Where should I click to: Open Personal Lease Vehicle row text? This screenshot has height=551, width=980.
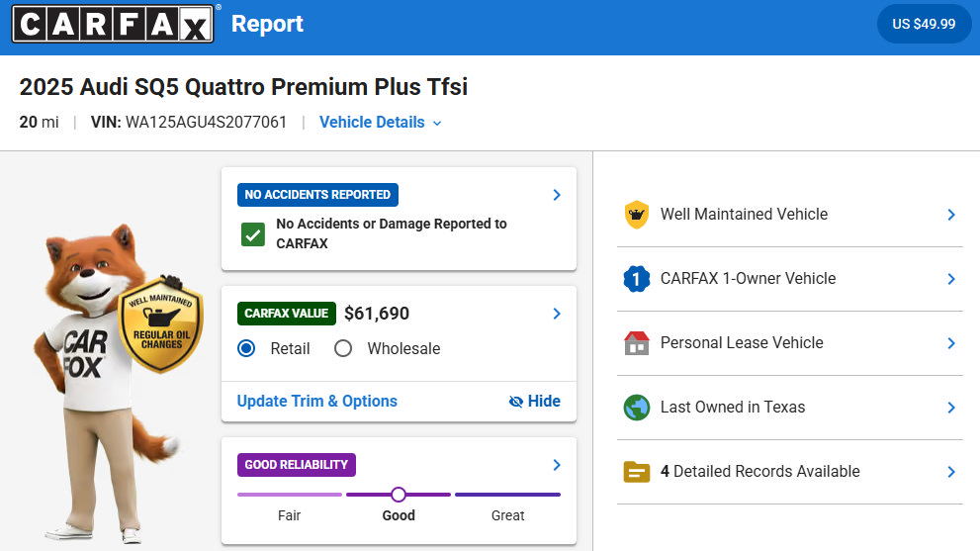(x=742, y=343)
